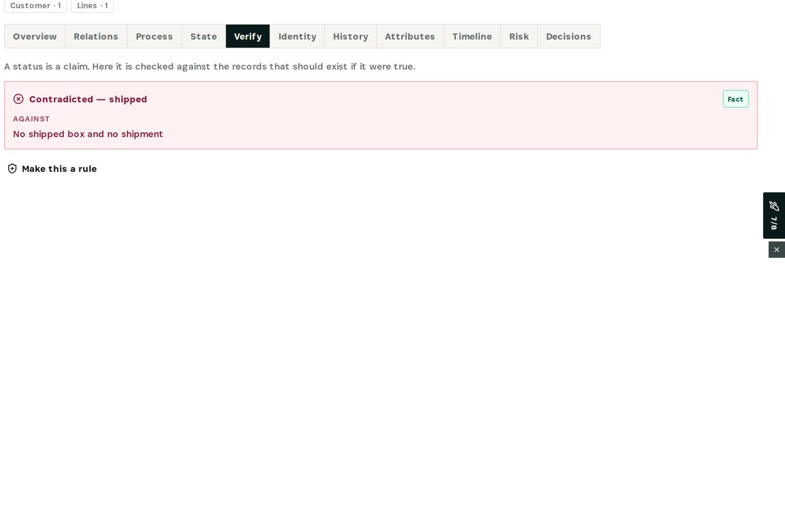The height and width of the screenshot is (532, 785).
Task: Open the Relations tab
Action: point(96,36)
